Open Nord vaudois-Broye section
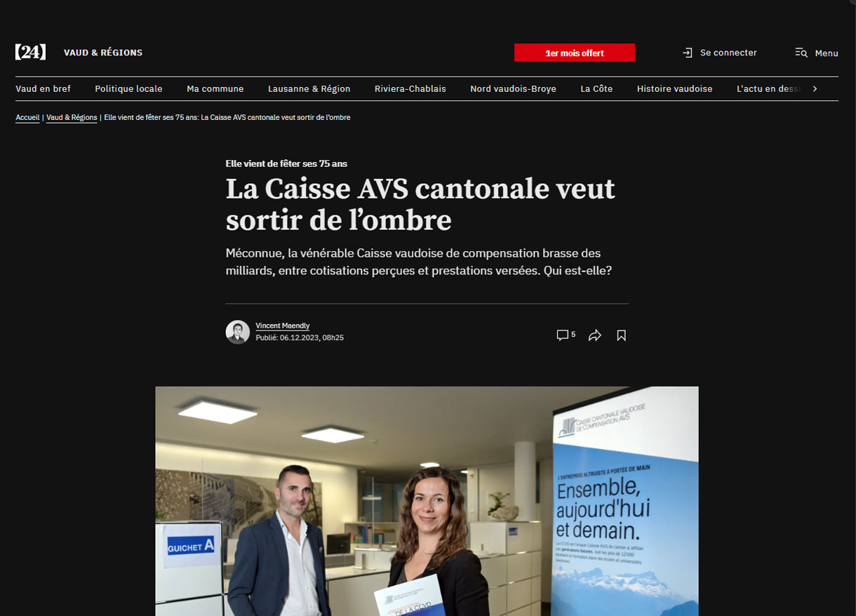Screen dimensions: 856x616 tap(514, 89)
